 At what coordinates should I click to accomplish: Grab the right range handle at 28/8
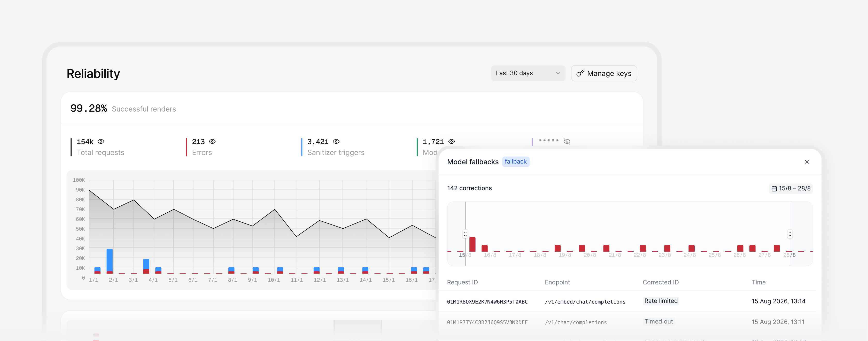[790, 234]
